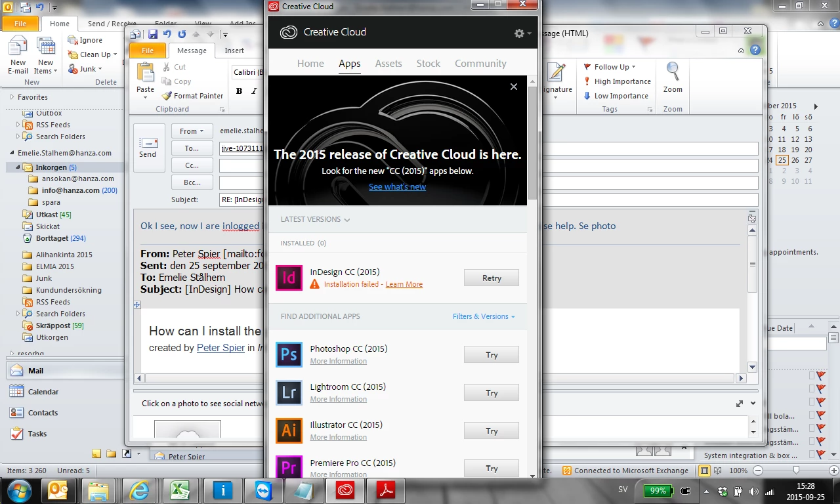The height and width of the screenshot is (504, 840).
Task: Apply Bold formatting in message
Action: pos(239,91)
